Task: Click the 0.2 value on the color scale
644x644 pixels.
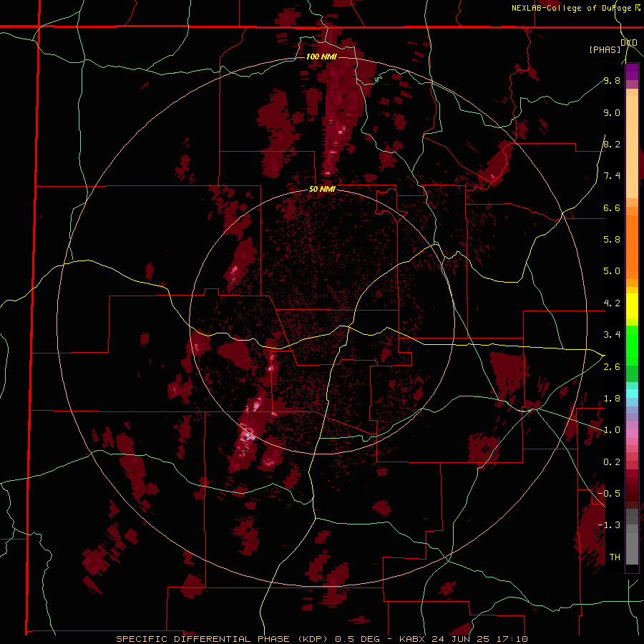Action: (612, 462)
